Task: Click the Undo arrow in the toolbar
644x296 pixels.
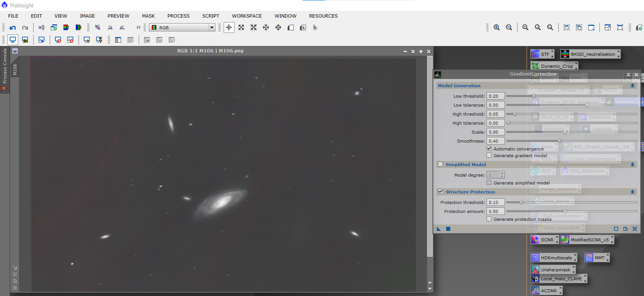Action: point(13,27)
